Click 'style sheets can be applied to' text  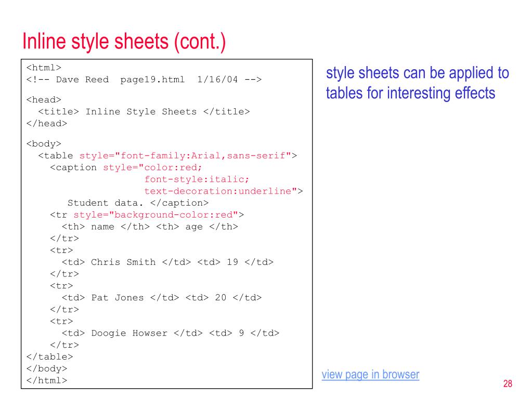pos(418,73)
